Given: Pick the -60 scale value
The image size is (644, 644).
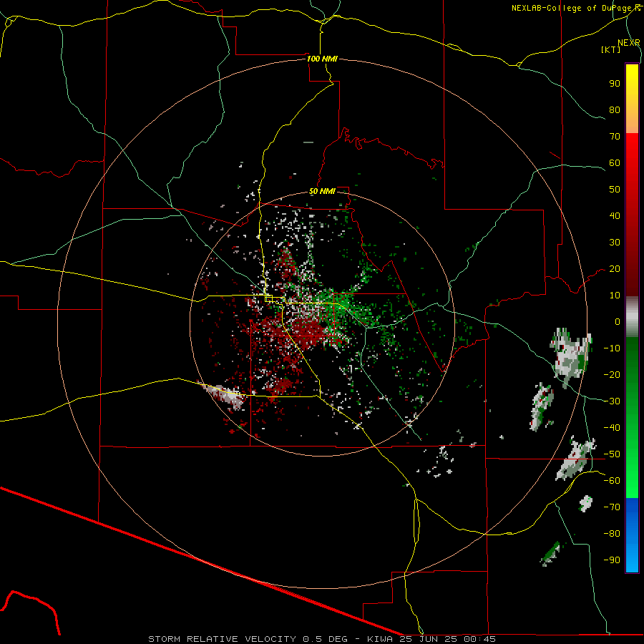Looking at the screenshot, I should click(x=612, y=481).
